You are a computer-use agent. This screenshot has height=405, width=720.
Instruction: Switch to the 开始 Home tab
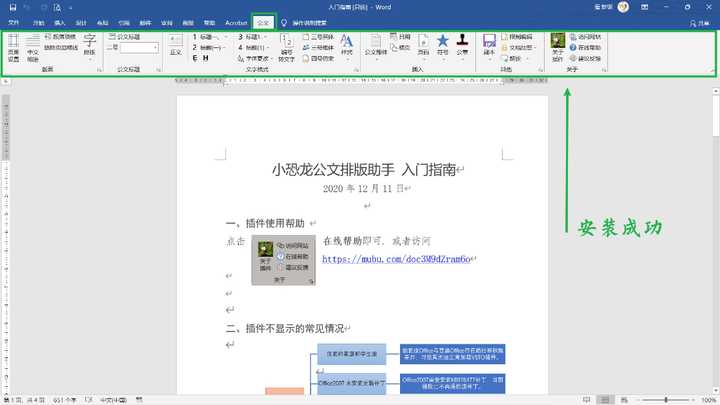click(x=39, y=22)
